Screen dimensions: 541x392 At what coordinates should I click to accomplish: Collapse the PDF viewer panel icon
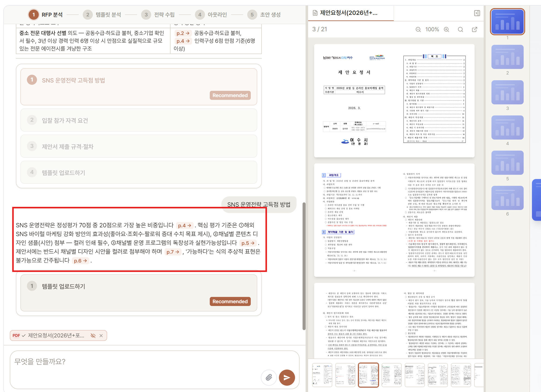pyautogui.click(x=477, y=13)
